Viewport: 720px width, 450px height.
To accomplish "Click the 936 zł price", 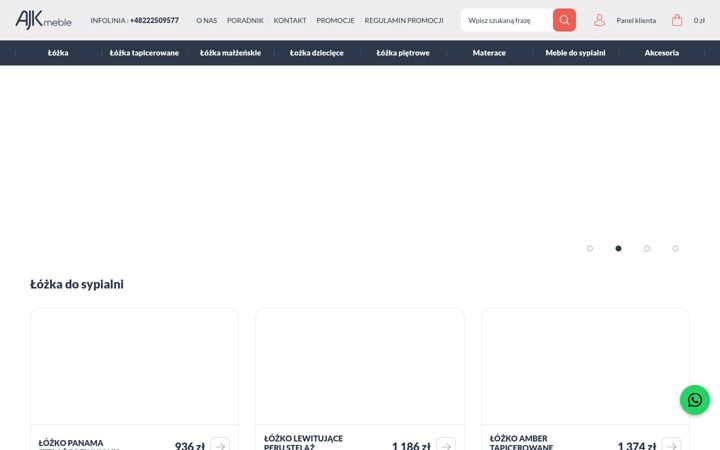I will click(190, 445).
